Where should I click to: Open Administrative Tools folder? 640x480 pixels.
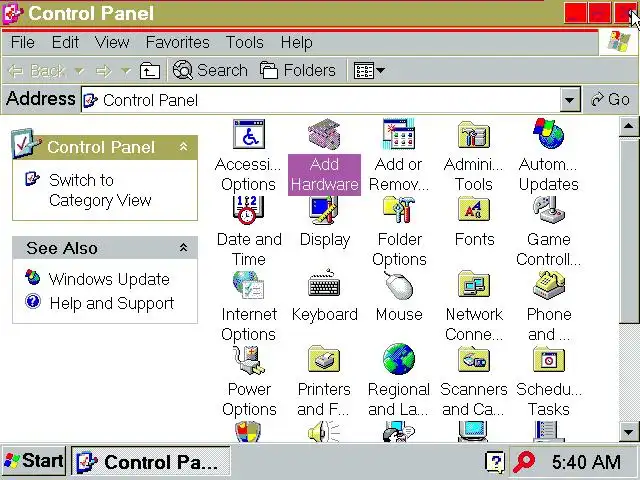(x=473, y=156)
